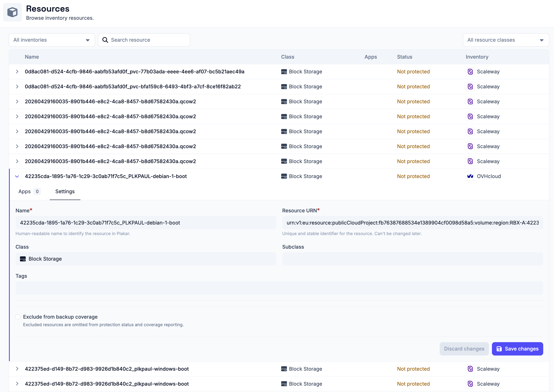Click Block Storage icon for debian-1-boot row
The height and width of the screenshot is (392, 554).
tap(284, 176)
